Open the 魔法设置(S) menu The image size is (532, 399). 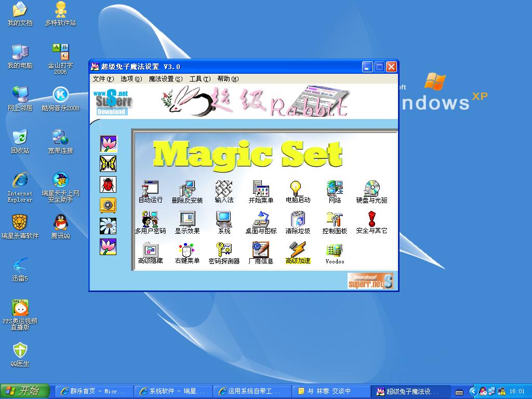point(166,79)
